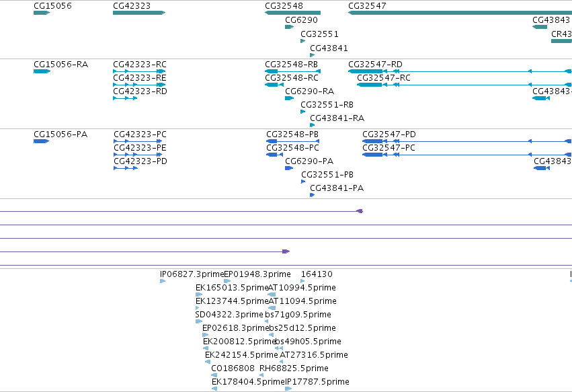Click protein CG32548-PB
The height and width of the screenshot is (392, 572).
(x=293, y=141)
